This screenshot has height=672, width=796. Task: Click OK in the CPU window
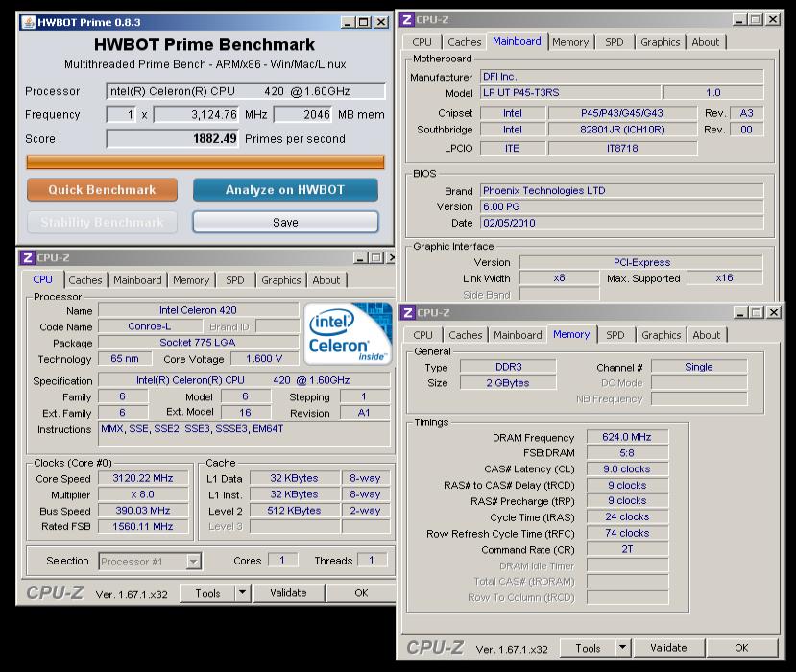[361, 593]
